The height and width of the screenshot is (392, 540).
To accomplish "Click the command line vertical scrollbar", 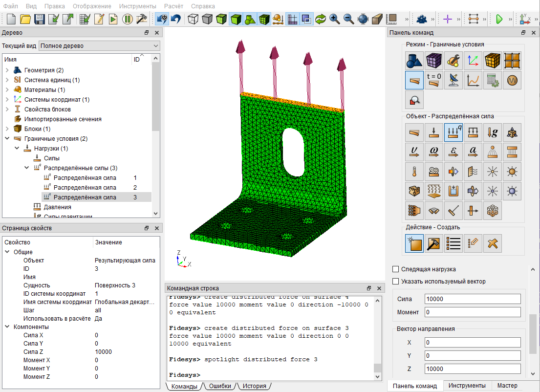I will click(377, 339).
